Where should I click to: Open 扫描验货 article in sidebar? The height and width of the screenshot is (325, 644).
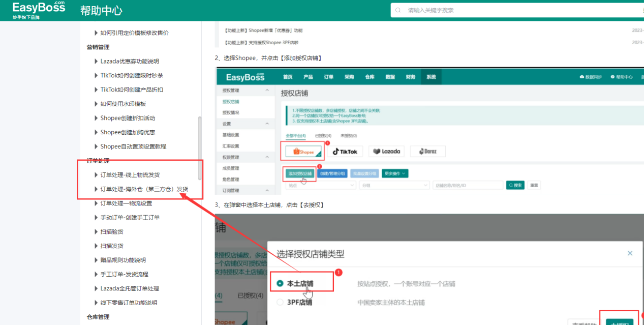(x=112, y=231)
